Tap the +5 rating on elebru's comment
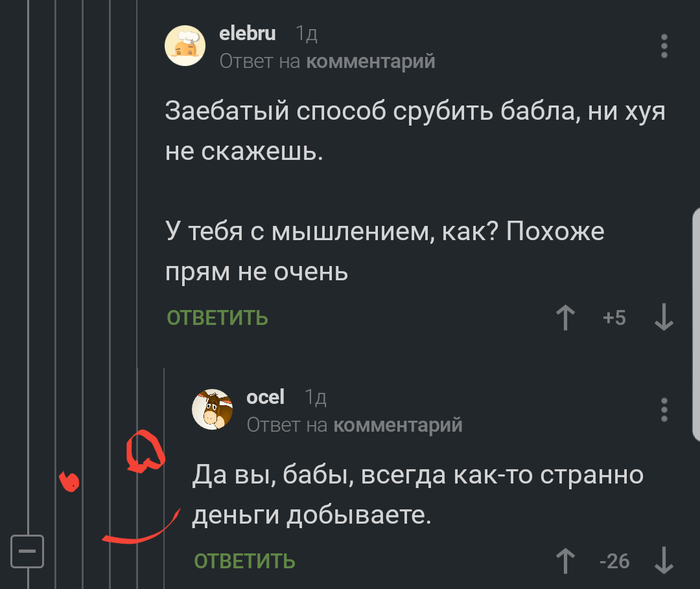Viewport: 700px width, 589px height. click(614, 318)
